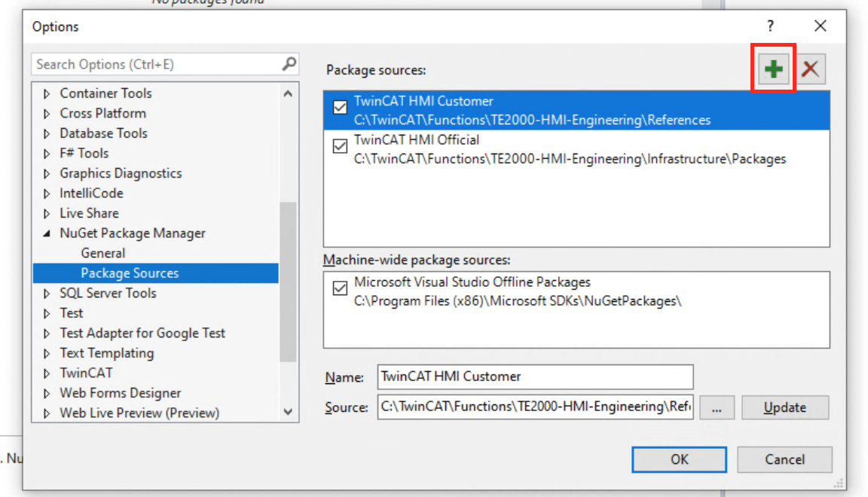Click the Search Options input field
Viewport: 868px width, 497px height.
(165, 64)
